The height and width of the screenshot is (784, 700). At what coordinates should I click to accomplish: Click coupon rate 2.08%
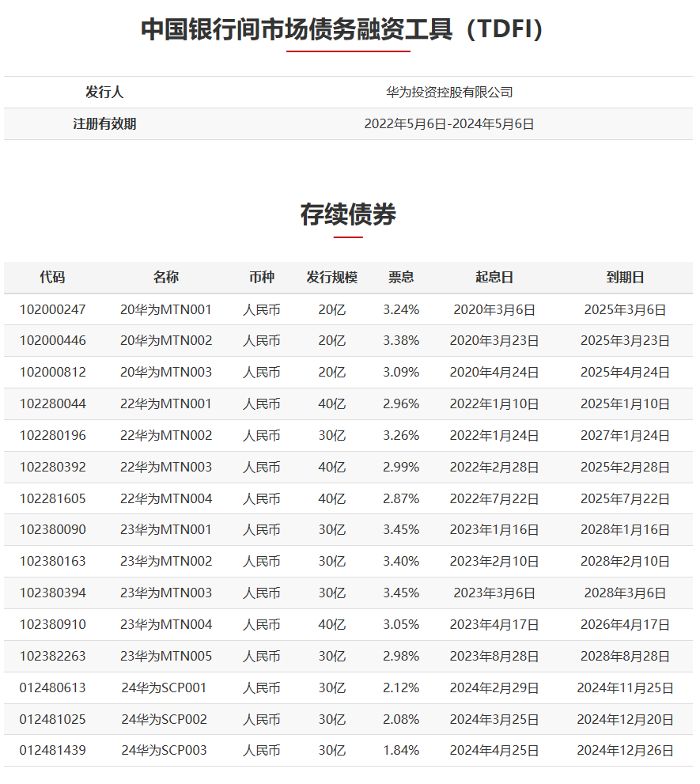(401, 719)
